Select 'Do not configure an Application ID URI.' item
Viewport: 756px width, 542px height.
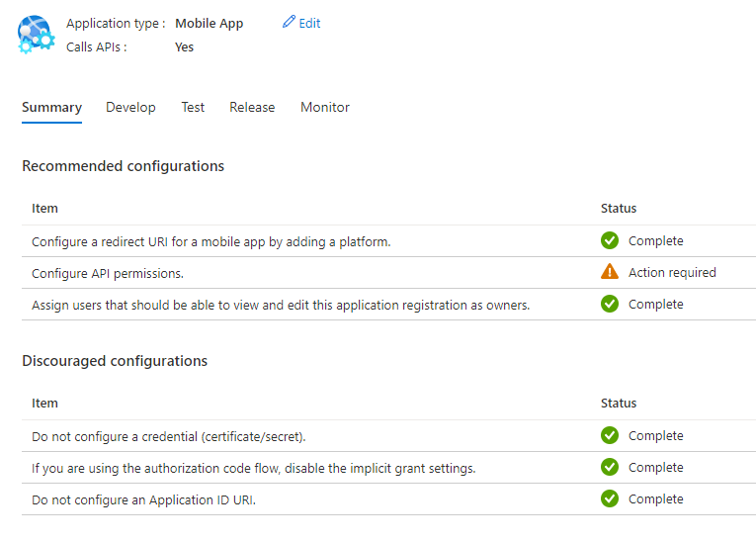[143, 500]
